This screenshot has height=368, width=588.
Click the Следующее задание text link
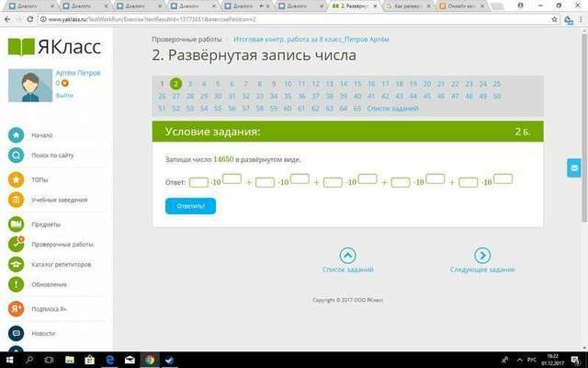pyautogui.click(x=482, y=270)
